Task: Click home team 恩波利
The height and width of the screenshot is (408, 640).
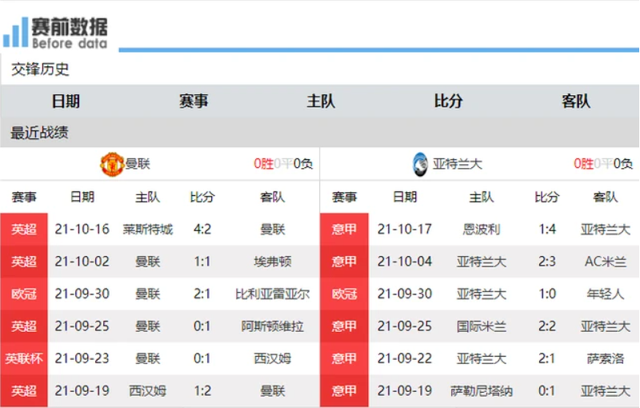Action: [481, 229]
